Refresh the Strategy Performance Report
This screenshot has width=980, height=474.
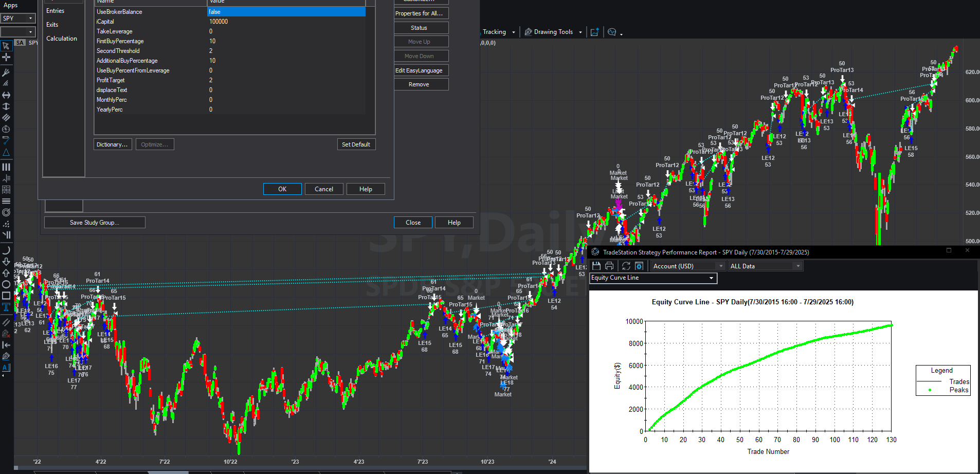click(626, 266)
